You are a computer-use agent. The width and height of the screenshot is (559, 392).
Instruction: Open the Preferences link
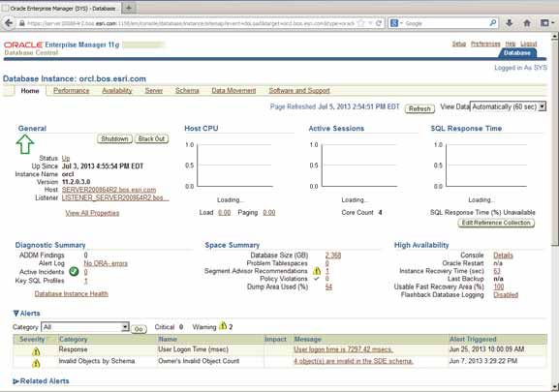(485, 44)
